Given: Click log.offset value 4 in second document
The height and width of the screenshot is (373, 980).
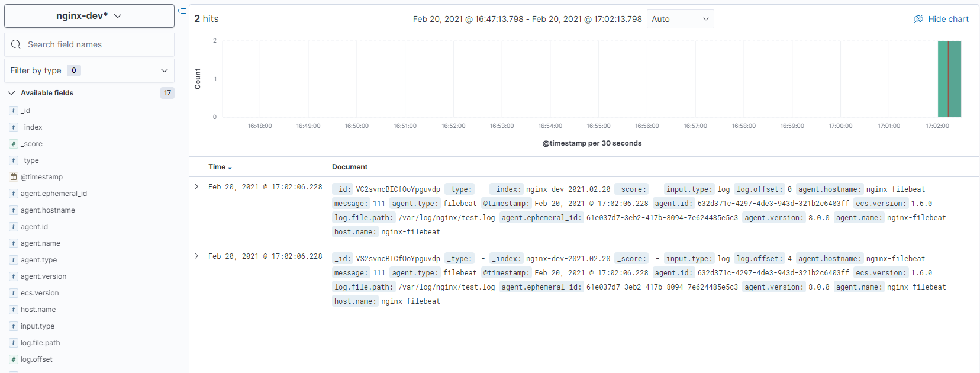Looking at the screenshot, I should [x=789, y=259].
